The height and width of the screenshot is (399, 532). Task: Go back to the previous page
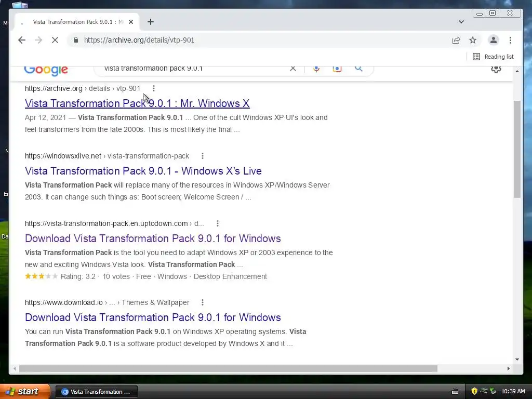pos(22,40)
